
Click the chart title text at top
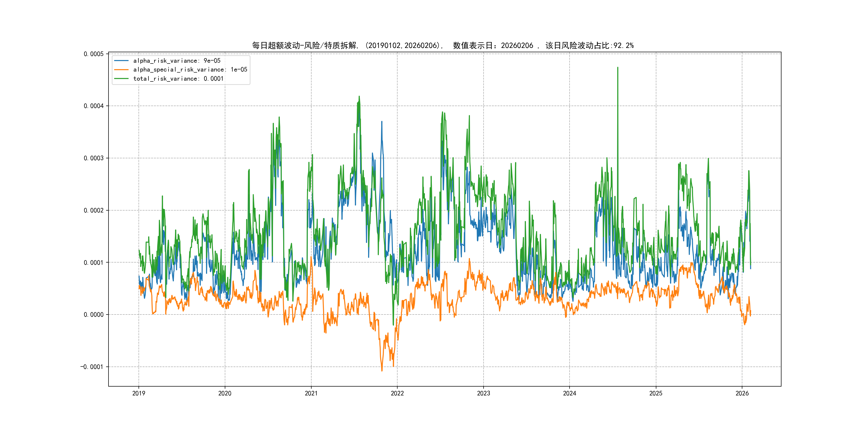442,46
